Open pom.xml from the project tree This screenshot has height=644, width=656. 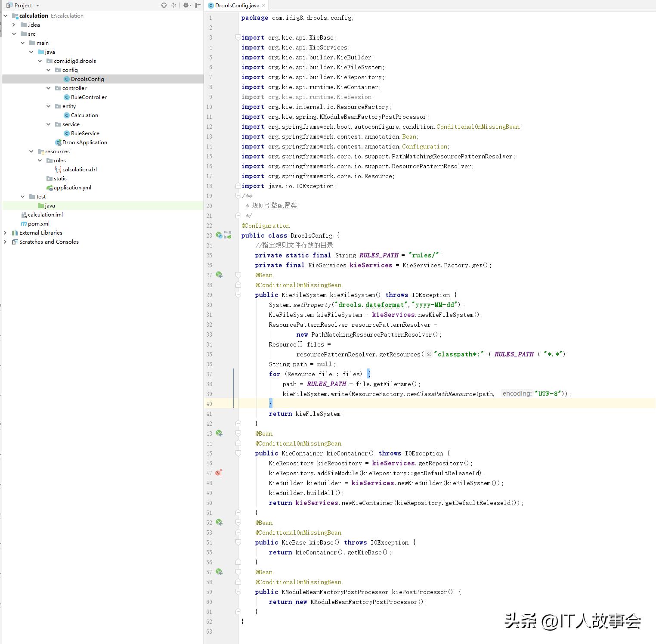[x=38, y=223]
